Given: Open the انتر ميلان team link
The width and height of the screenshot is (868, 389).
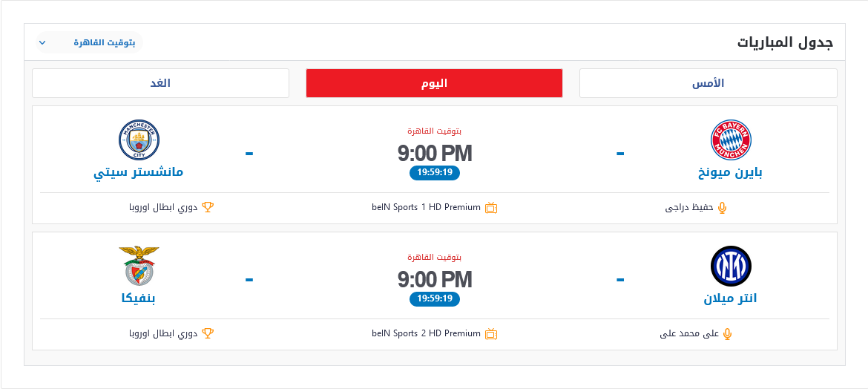Looking at the screenshot, I should coord(730,298).
